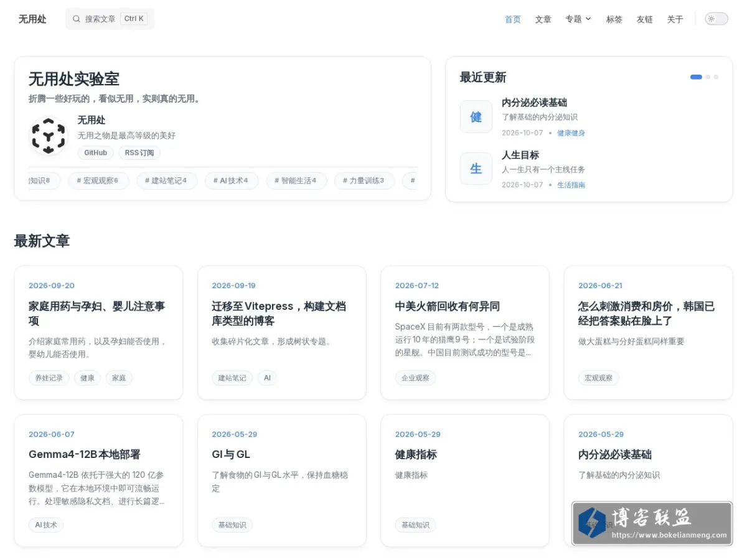Open the 标签 page
Viewport: 747px width, 560px height.
coord(614,19)
